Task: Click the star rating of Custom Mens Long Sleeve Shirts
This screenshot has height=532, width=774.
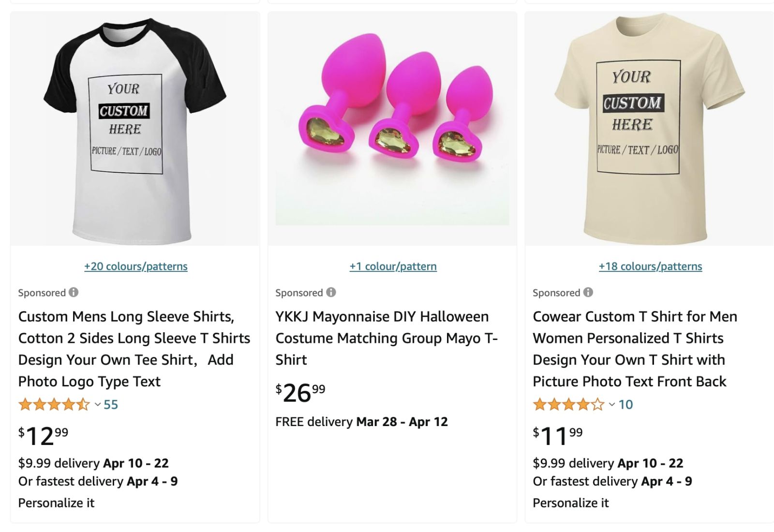Action: (54, 404)
